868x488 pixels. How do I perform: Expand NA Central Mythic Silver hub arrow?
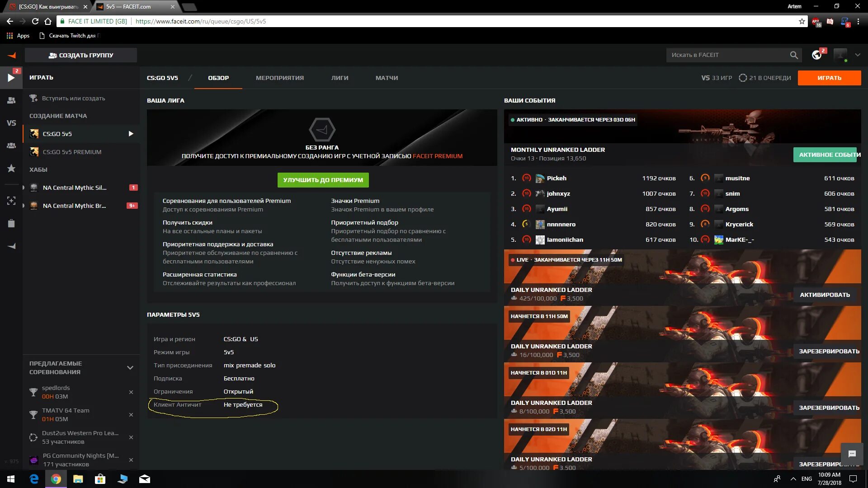tap(24, 188)
